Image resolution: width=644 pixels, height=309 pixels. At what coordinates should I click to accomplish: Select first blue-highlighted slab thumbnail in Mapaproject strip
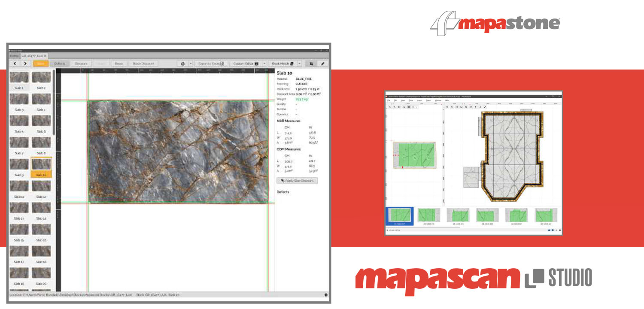coord(400,216)
